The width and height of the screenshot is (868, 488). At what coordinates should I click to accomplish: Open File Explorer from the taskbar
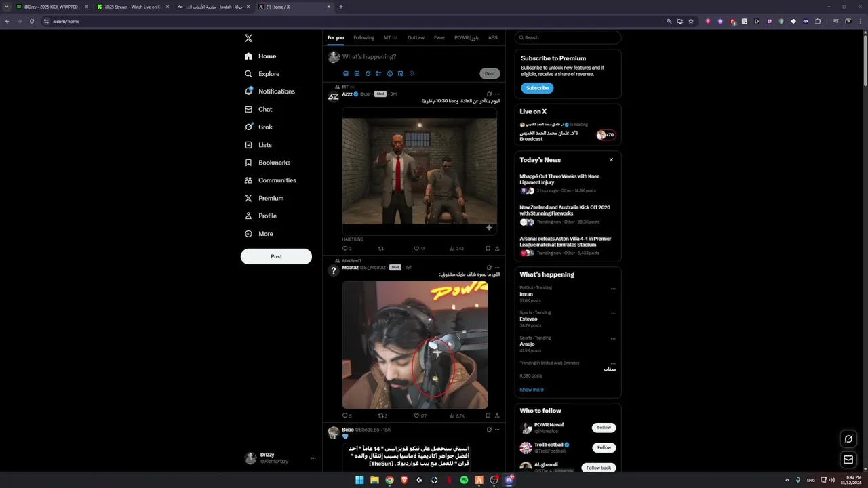pos(374,480)
